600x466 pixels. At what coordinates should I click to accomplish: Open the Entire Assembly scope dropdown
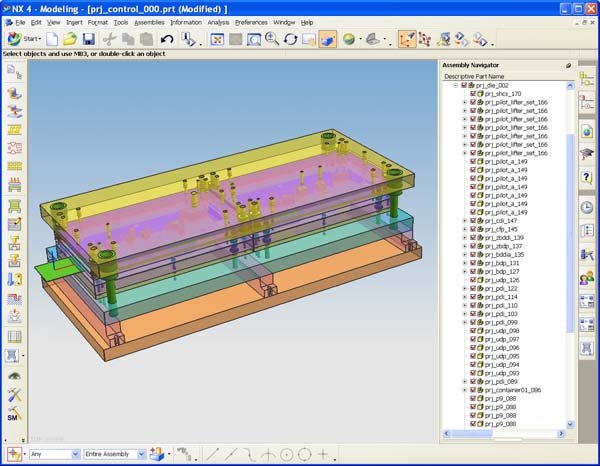coord(139,454)
